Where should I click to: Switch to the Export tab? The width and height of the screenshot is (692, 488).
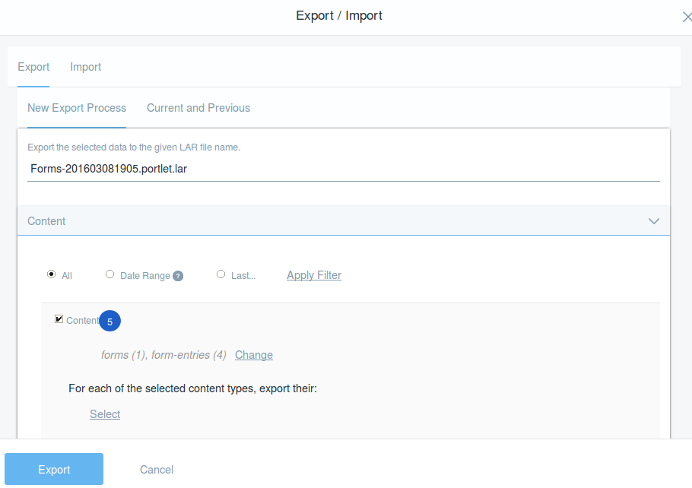pyautogui.click(x=34, y=67)
